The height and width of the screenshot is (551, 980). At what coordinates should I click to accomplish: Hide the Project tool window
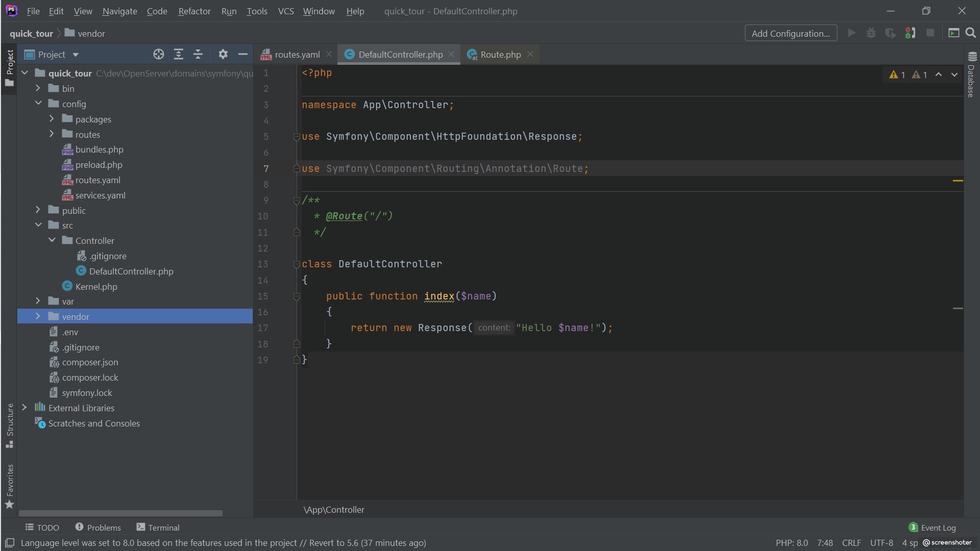[x=243, y=54]
